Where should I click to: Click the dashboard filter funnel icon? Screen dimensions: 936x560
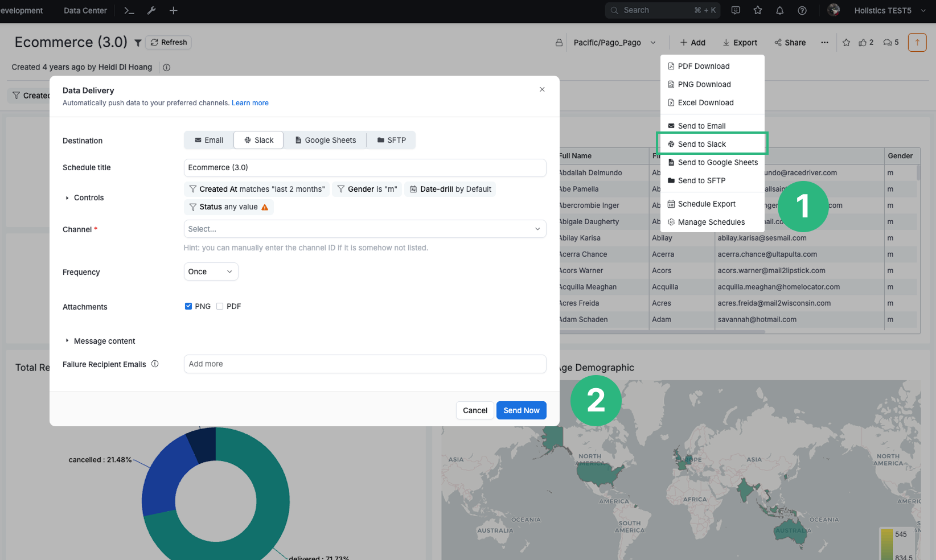pyautogui.click(x=138, y=43)
